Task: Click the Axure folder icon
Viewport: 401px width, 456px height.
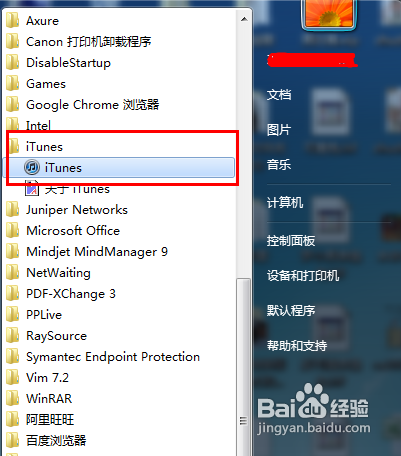Action: 13,21
